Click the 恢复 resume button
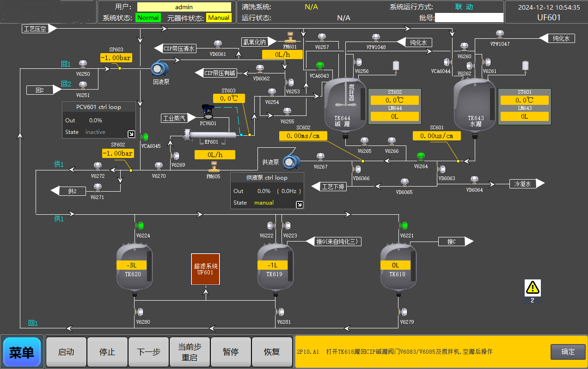This screenshot has width=588, height=369. point(272,352)
